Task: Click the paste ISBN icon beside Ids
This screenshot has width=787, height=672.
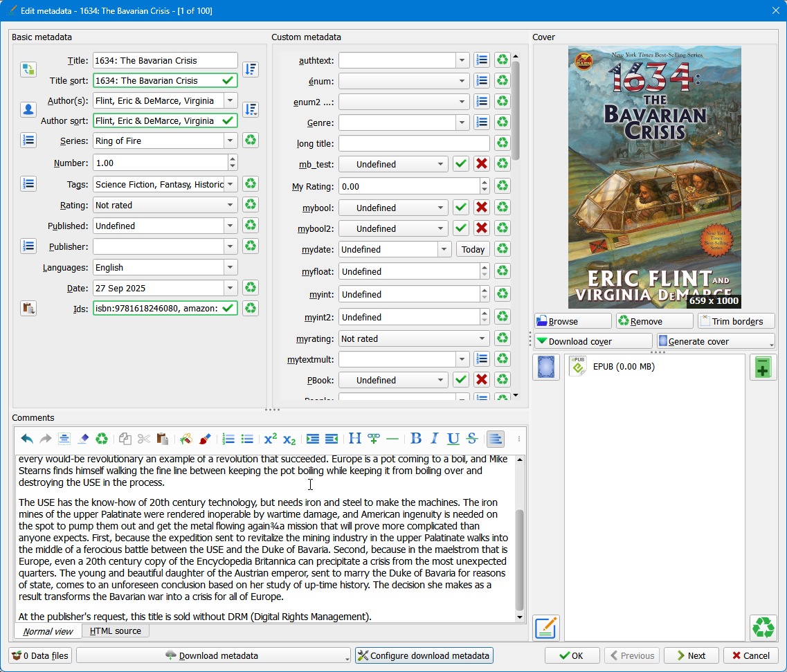Action: pyautogui.click(x=28, y=308)
